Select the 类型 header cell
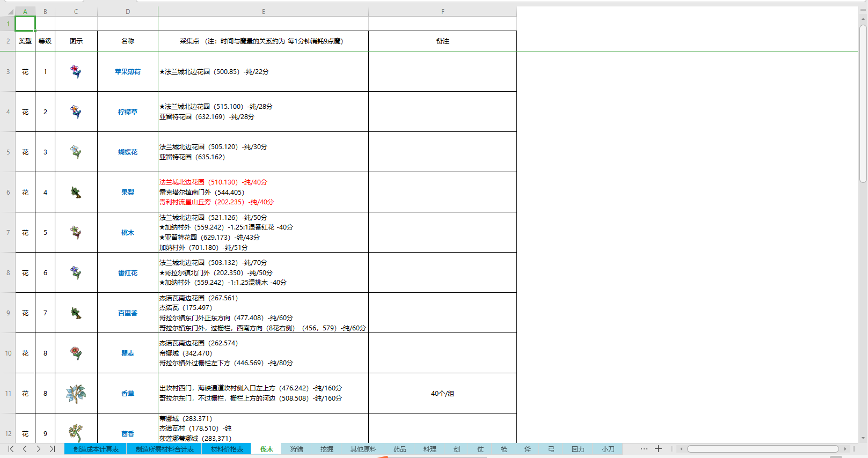This screenshot has width=868, height=458. pos(25,41)
